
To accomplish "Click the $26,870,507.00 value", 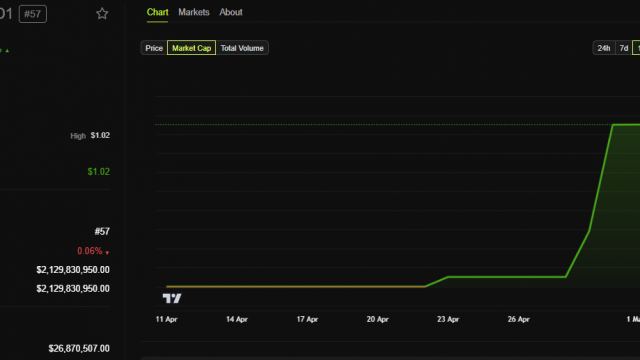I will point(79,349).
